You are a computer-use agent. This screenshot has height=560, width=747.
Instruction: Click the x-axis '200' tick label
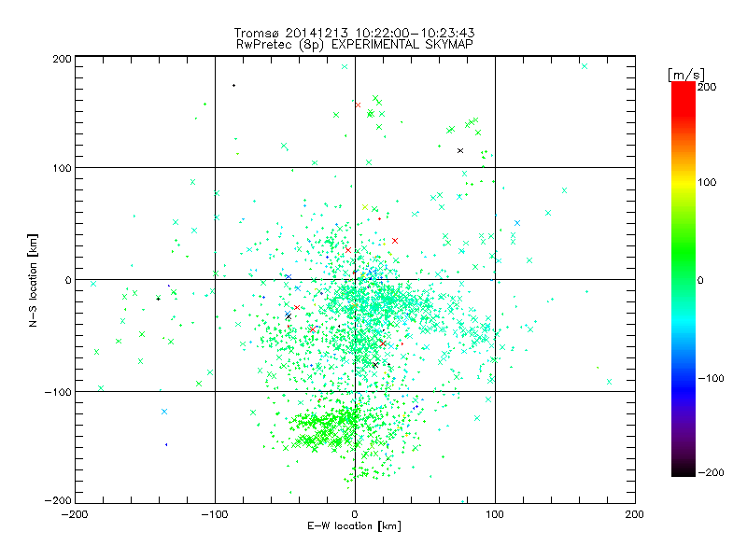[x=635, y=514]
